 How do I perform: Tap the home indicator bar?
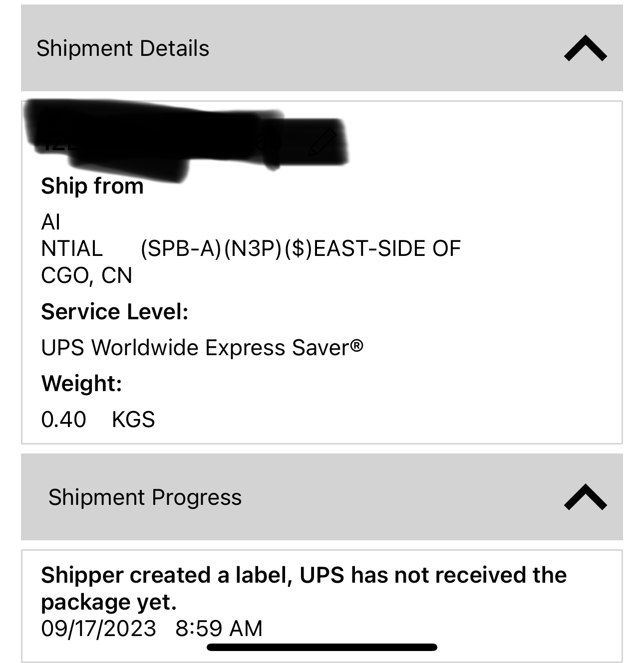(322, 648)
